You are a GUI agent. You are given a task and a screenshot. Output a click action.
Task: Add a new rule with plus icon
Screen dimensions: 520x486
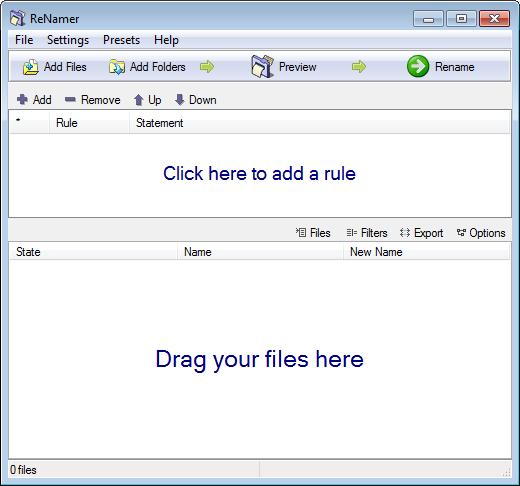(x=22, y=99)
